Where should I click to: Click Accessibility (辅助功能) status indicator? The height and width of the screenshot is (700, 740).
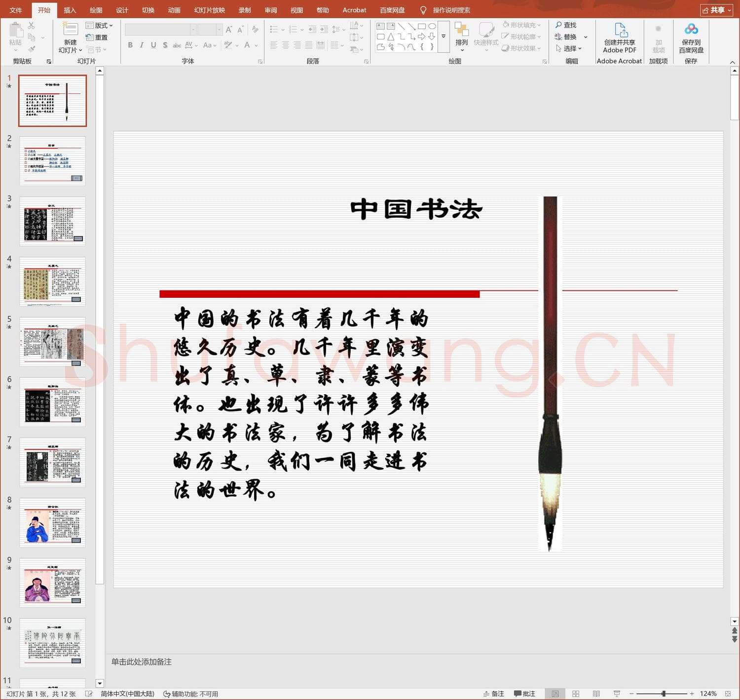[190, 694]
